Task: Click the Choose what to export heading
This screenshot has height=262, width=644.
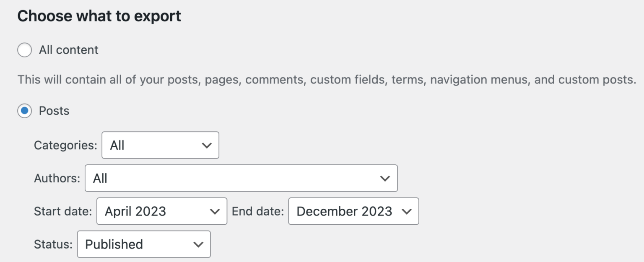Action: [x=99, y=16]
